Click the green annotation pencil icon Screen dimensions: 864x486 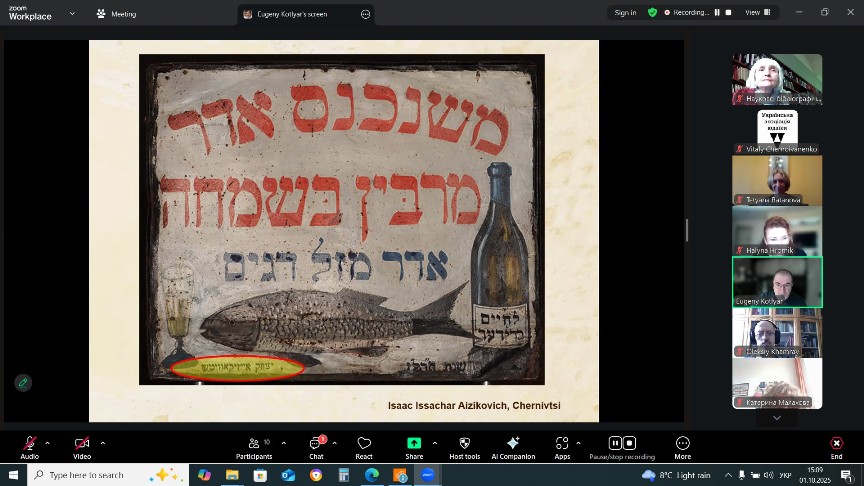(22, 382)
